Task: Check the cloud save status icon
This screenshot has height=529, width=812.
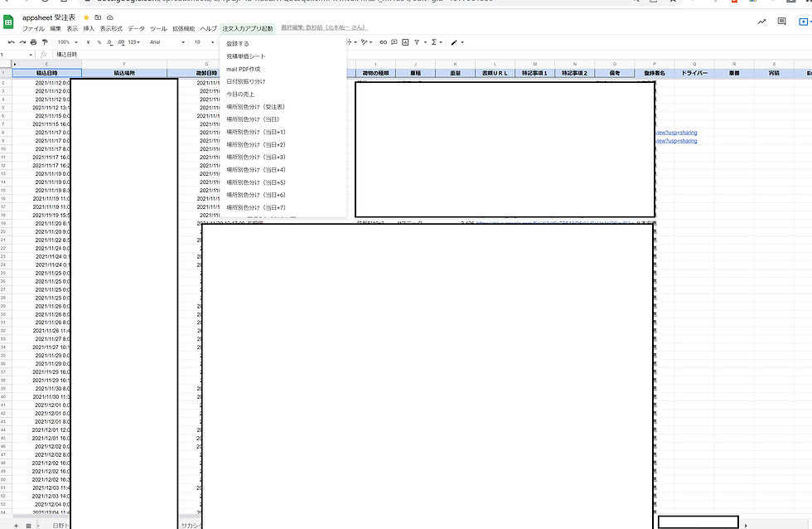Action: [109, 17]
